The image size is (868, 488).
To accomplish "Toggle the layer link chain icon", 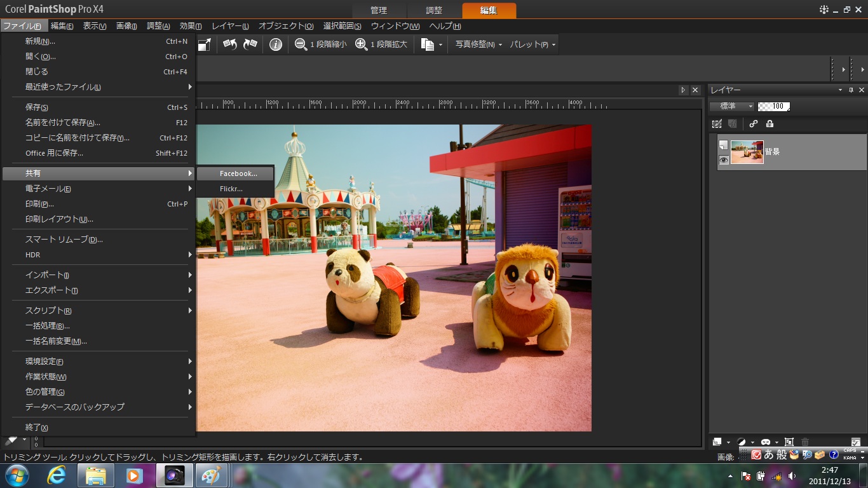I will 754,124.
